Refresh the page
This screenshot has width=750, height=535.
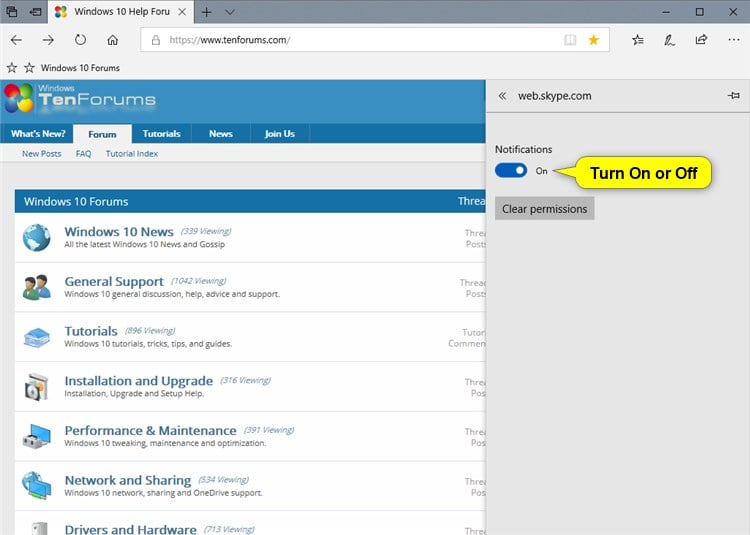80,40
